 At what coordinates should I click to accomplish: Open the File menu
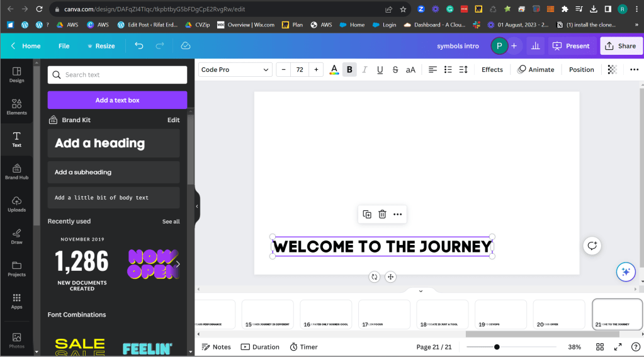click(64, 46)
